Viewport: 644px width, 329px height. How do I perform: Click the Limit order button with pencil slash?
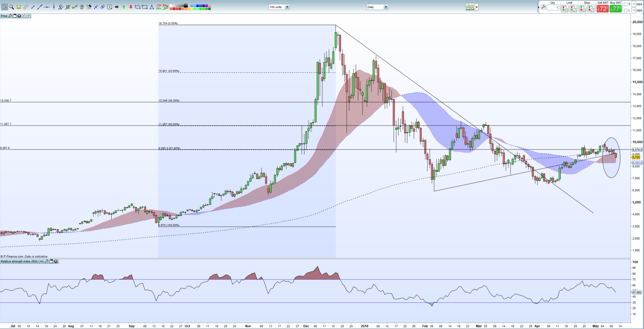tap(573, 9)
